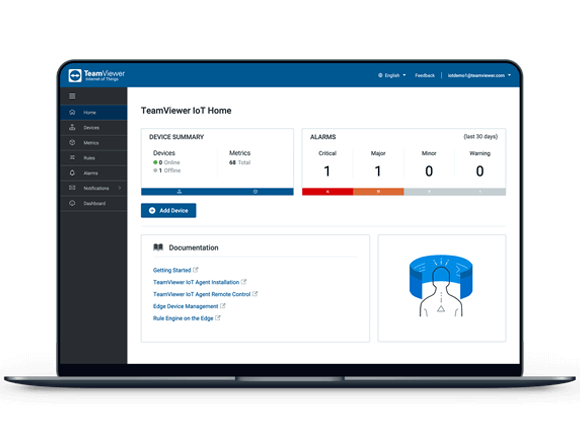
Task: Click the red Critical alarm bar
Action: click(x=327, y=192)
